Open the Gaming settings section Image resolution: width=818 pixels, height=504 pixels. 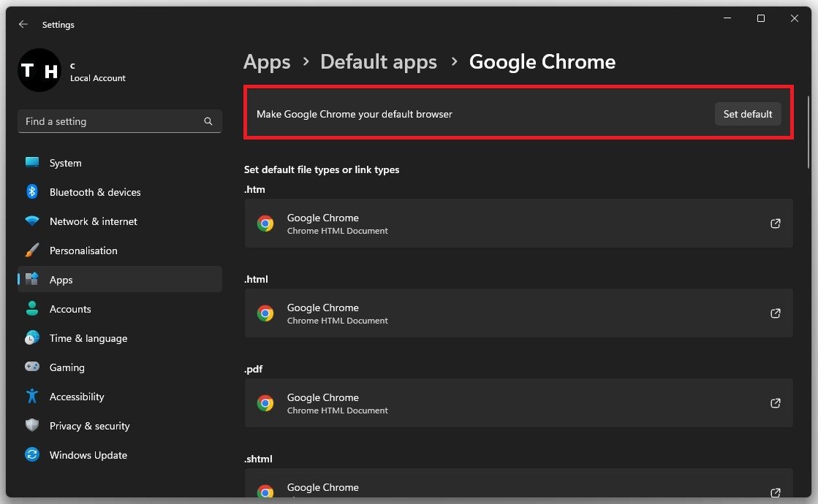click(x=67, y=367)
